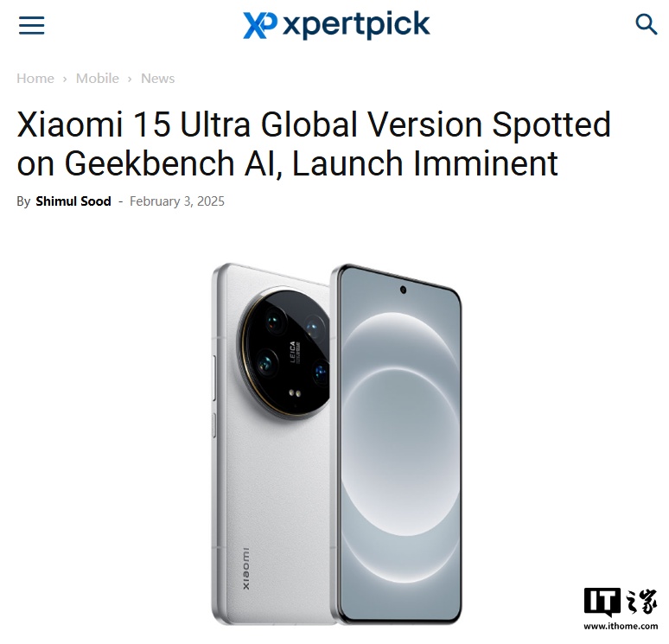Screen dimensions: 669x644
Task: Open the hamburger navigation menu
Action: 32,25
